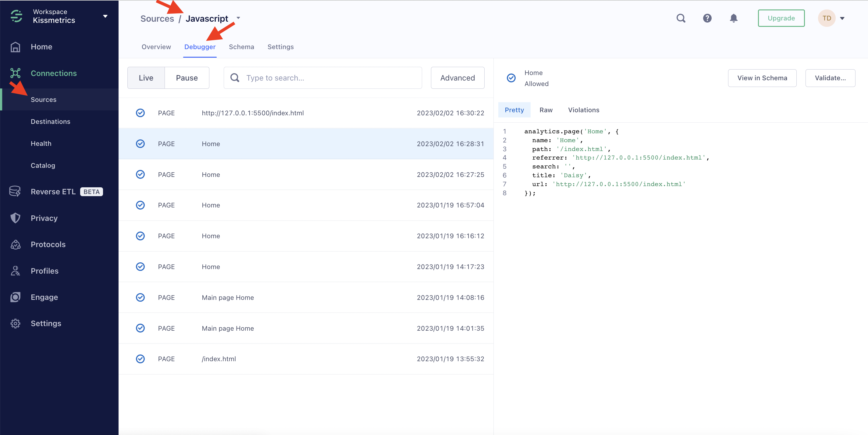Switch to the Schema tab

(x=241, y=47)
